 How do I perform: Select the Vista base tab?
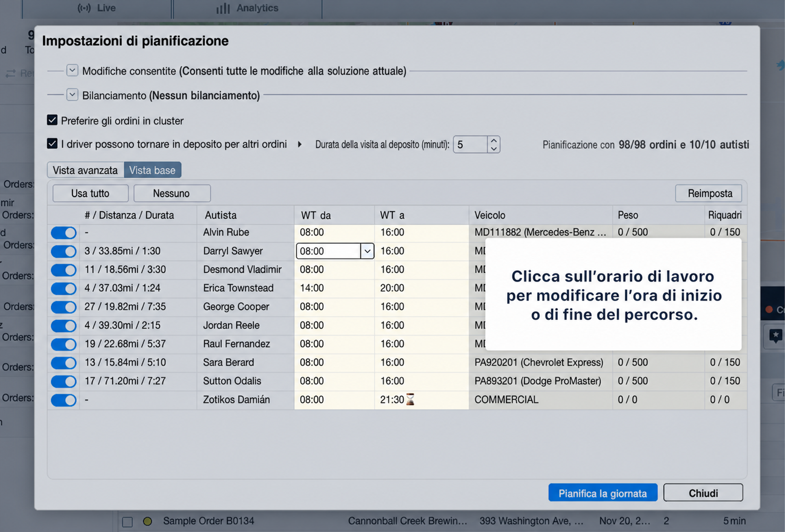[x=152, y=170]
